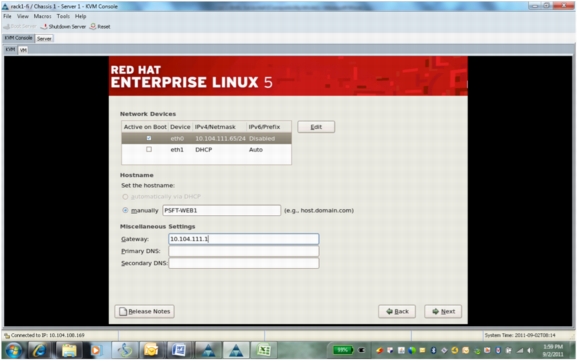Open the View menu
This screenshot has height=362, width=578.
point(22,16)
